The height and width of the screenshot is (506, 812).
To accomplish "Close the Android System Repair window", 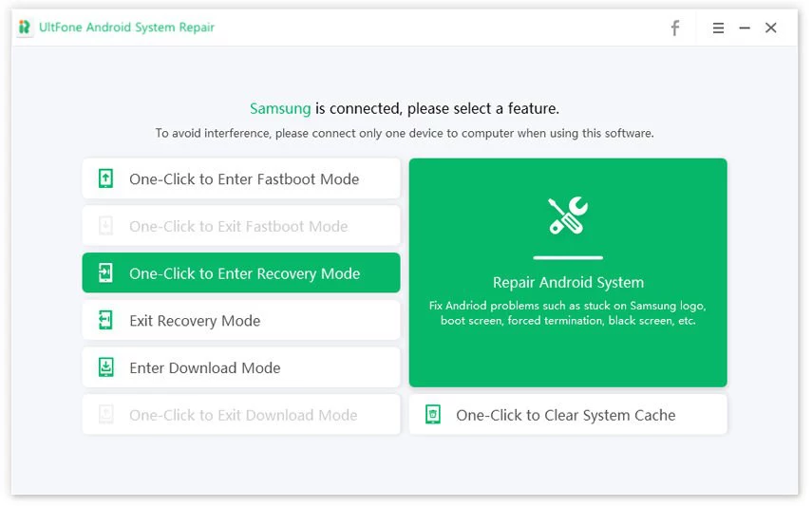I will click(x=771, y=28).
